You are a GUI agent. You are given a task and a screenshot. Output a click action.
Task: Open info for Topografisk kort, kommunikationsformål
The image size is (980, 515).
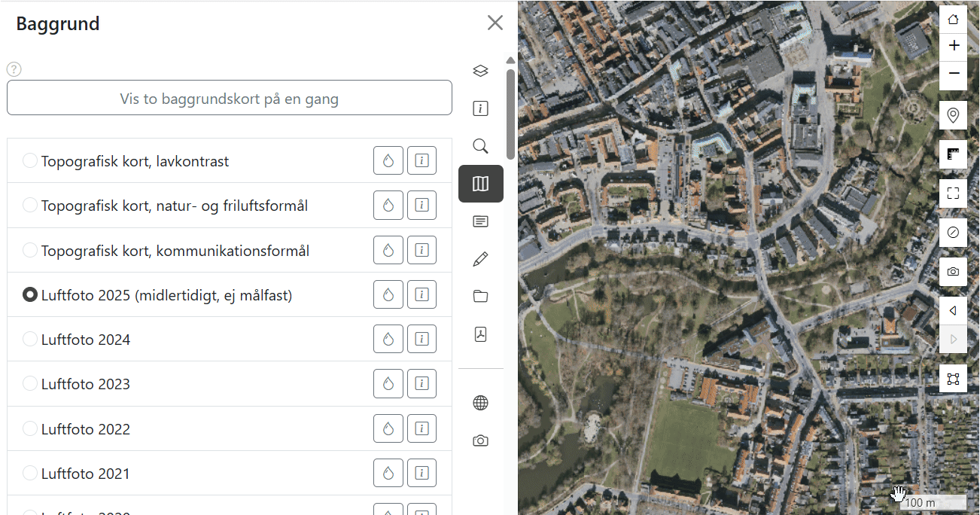coord(422,249)
